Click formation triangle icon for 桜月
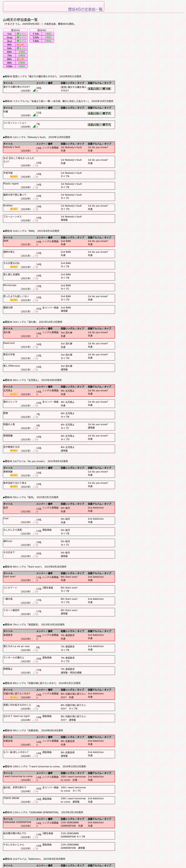This screenshot has width=186, height=868. point(34,511)
